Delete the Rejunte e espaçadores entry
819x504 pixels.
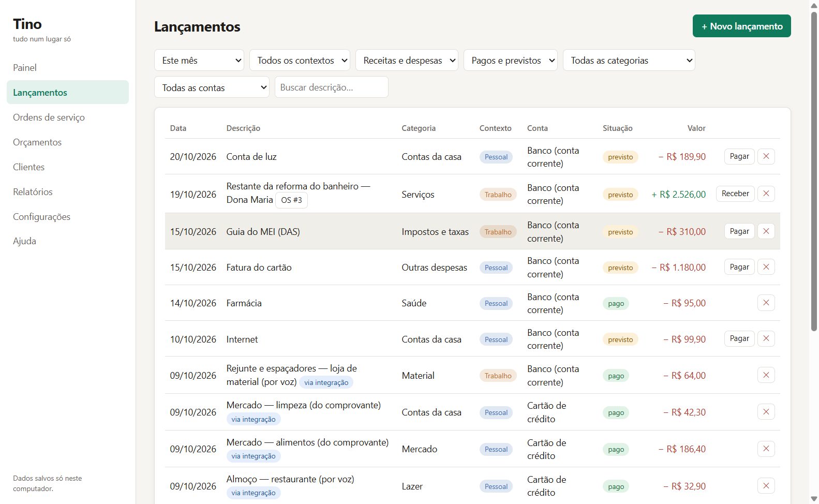pos(766,375)
